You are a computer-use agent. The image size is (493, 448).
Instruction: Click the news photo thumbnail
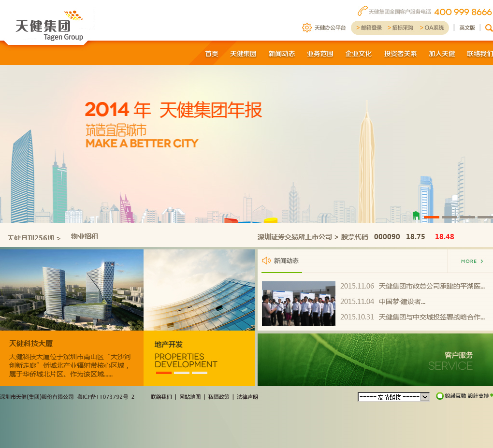point(299,303)
